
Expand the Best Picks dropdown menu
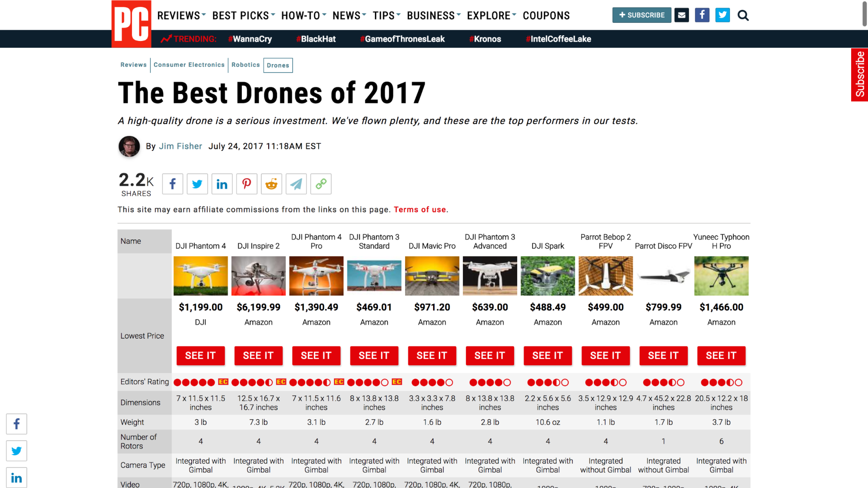pos(244,16)
